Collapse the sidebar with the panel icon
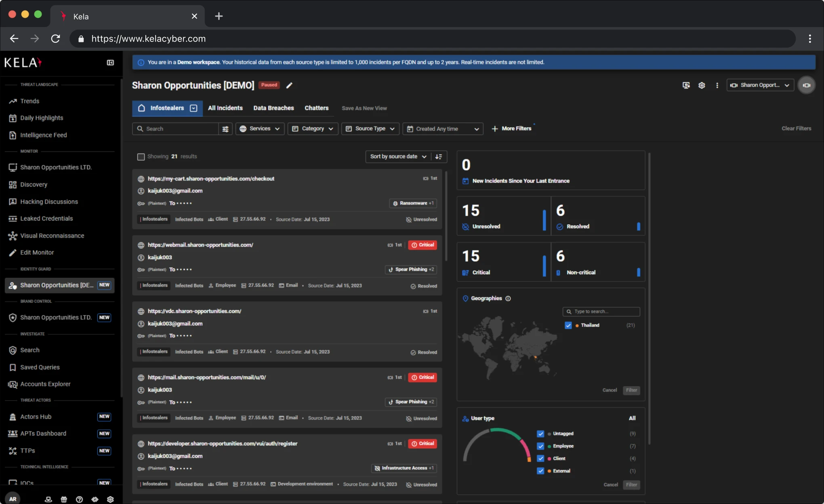The image size is (824, 504). pyautogui.click(x=110, y=63)
